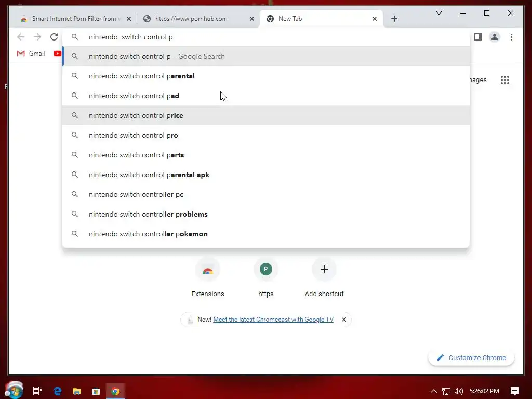Select suggestion 'nintendo switch controller pc'

coord(266,194)
